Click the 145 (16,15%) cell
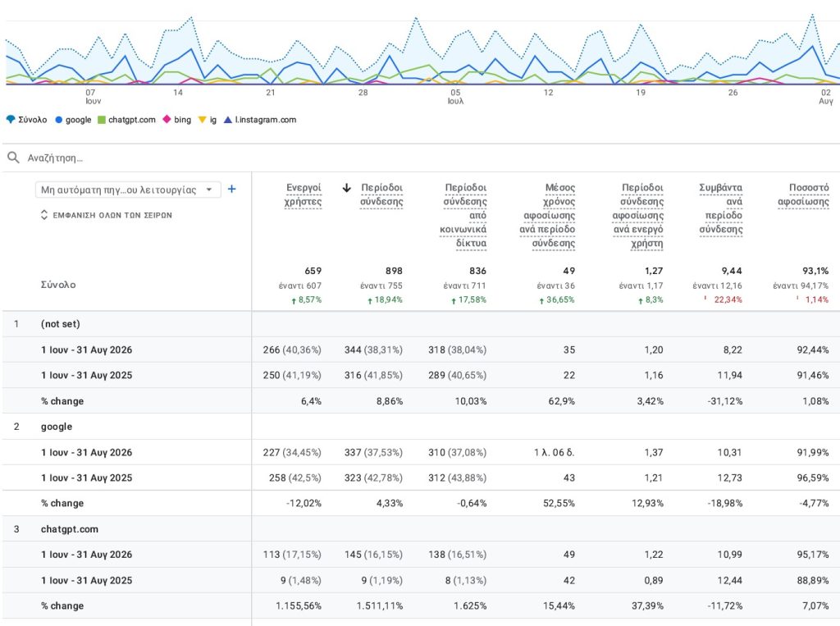 click(x=373, y=554)
